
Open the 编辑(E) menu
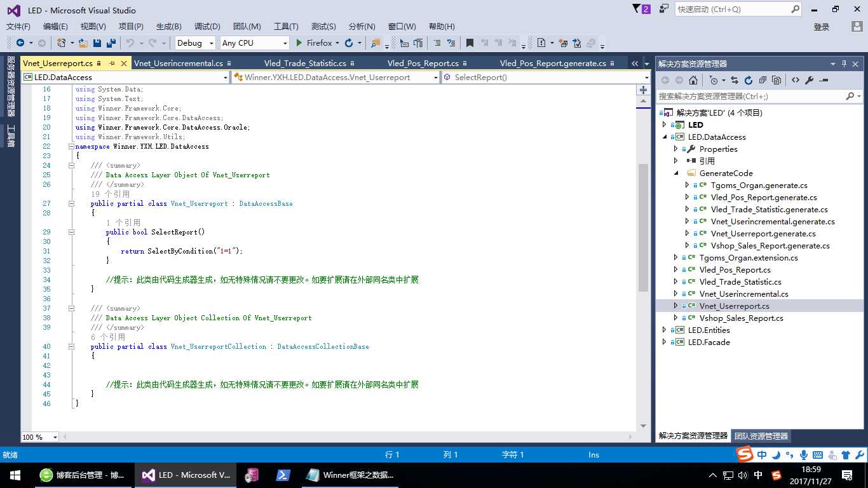pos(55,27)
